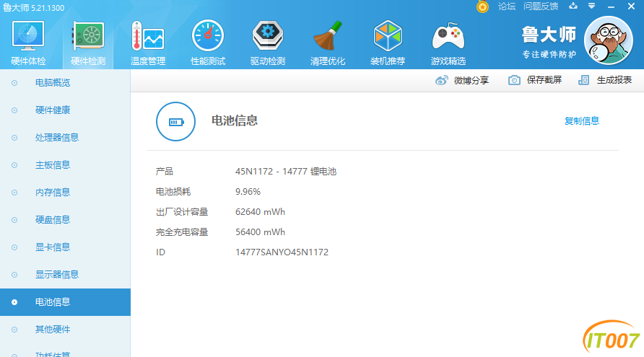644x357 pixels.
Task: Open the 驱动检测 driver detection icon
Action: (x=268, y=43)
